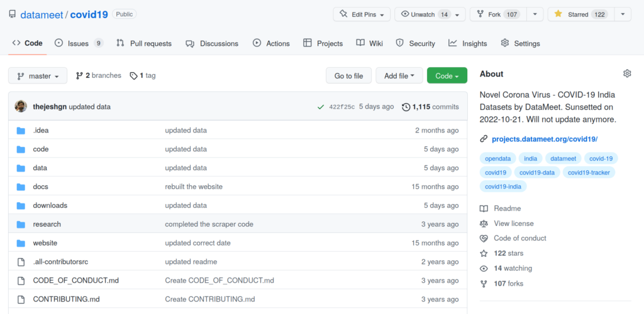Open the research folder
644x314 pixels.
47,224
